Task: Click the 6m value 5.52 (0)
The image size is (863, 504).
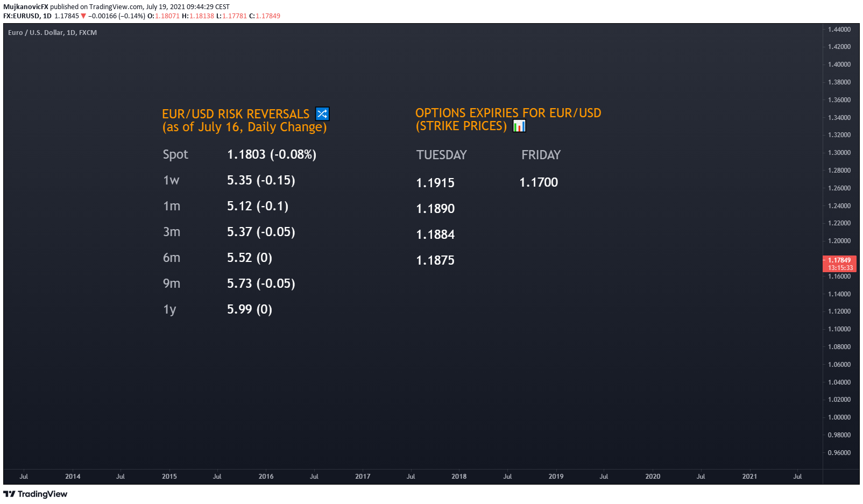Action: (x=250, y=258)
